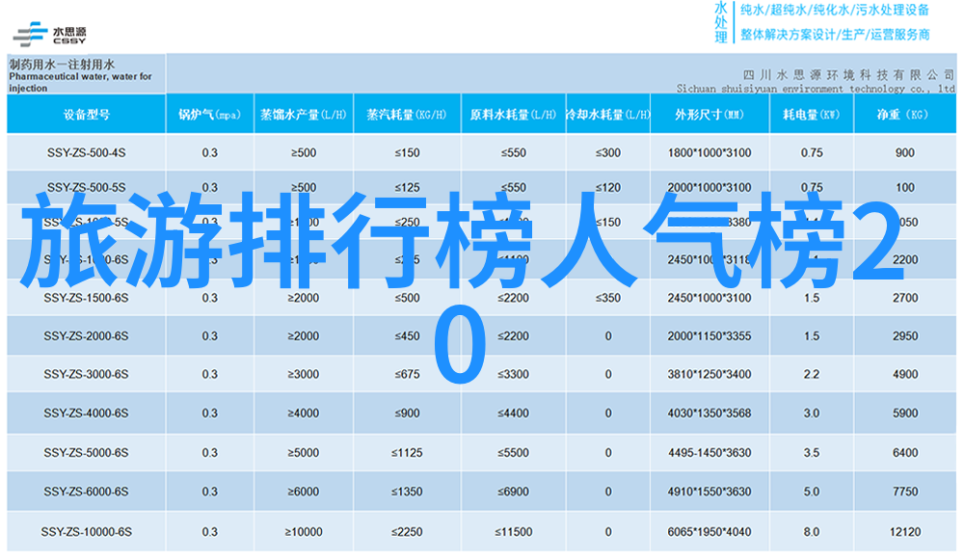Click the '≤500' steam cell for SSY-ZS-1500-6S

click(407, 298)
